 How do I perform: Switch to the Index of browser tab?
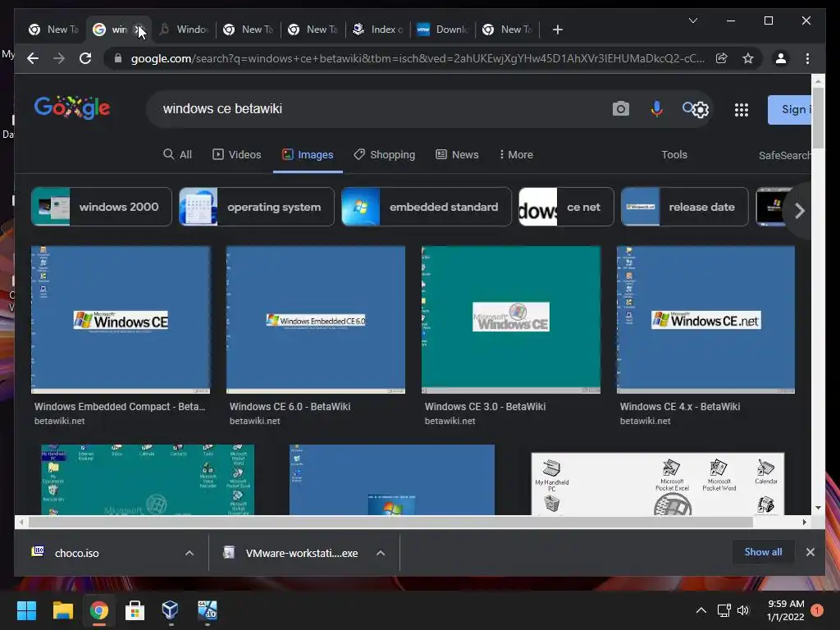377,30
